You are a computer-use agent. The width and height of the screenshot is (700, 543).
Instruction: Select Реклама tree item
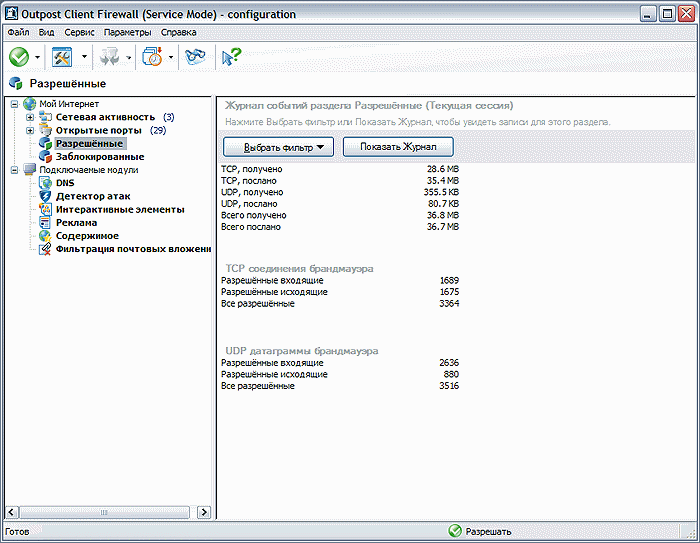click(76, 222)
